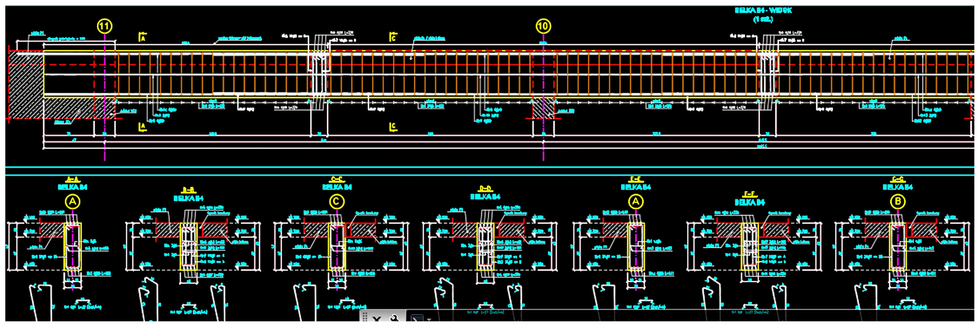This screenshot has height=327, width=980.
Task: Select axis bubble A in section A-A
Action: click(72, 201)
